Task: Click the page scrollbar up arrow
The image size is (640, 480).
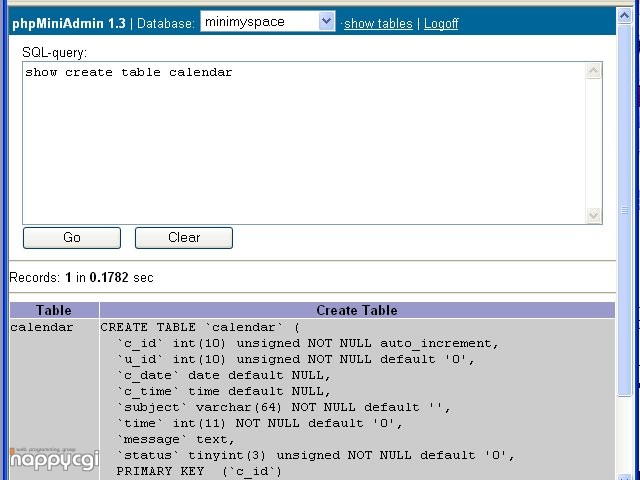Action: tap(624, 16)
